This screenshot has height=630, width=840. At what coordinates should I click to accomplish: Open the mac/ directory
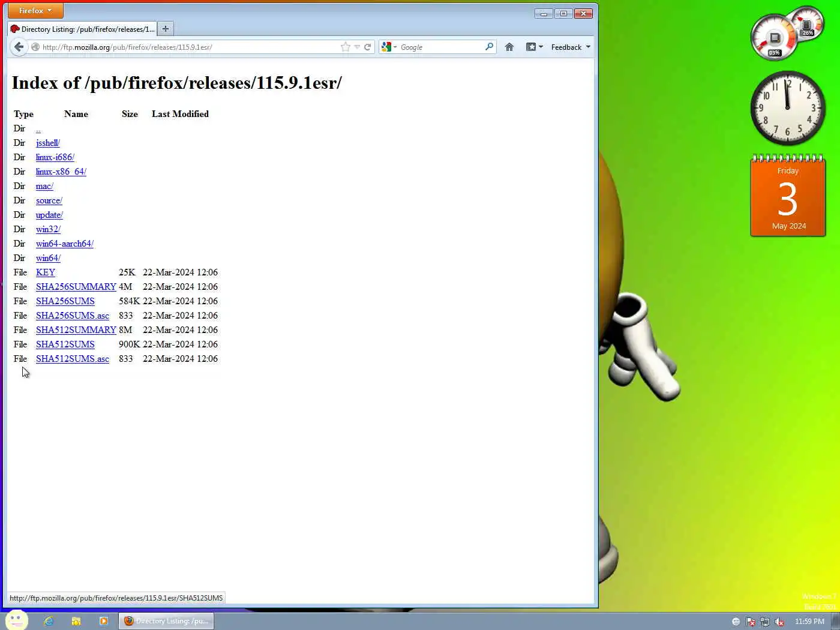[44, 186]
